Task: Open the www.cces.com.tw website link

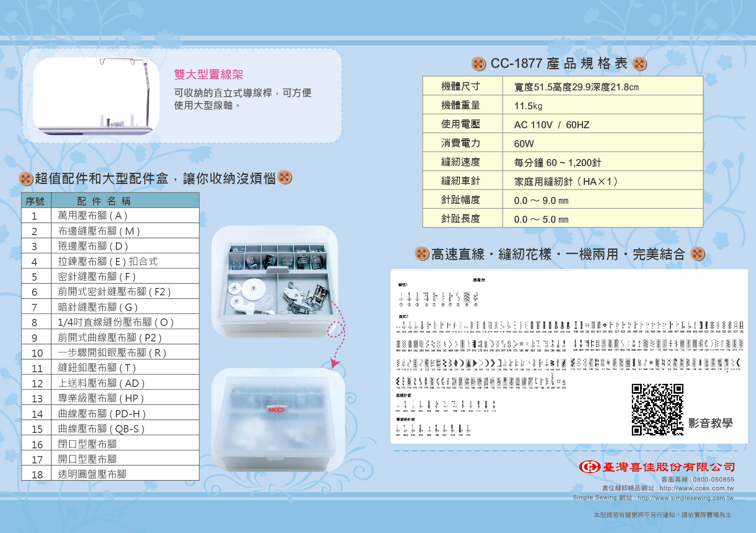Action: (x=696, y=488)
